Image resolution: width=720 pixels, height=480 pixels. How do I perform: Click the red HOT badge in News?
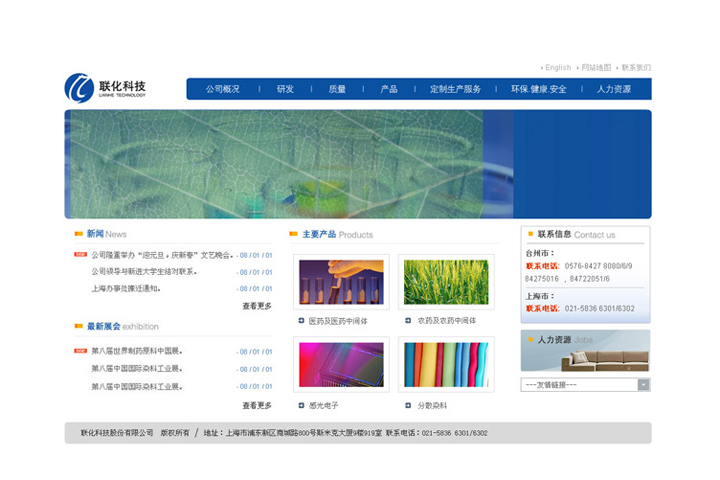80,255
